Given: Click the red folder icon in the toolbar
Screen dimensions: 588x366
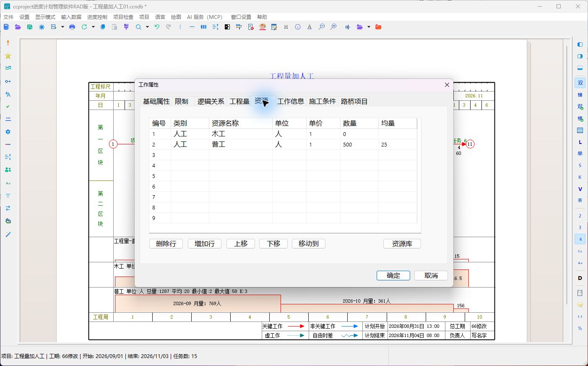Looking at the screenshot, I should [378, 27].
